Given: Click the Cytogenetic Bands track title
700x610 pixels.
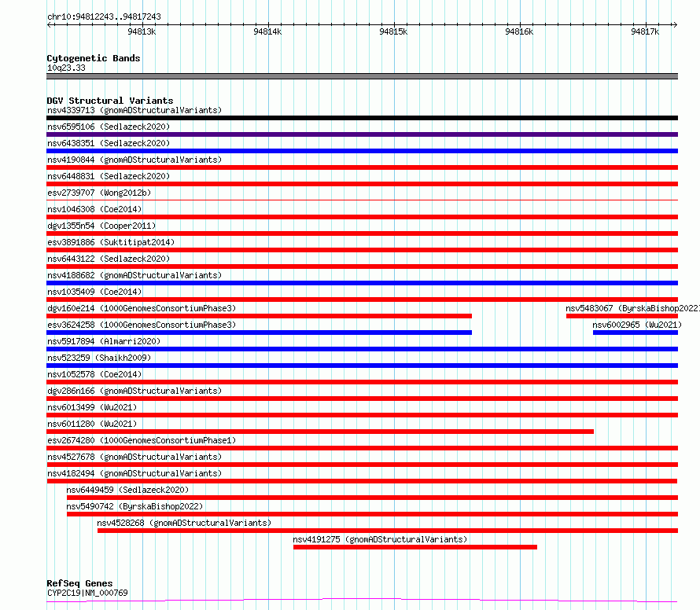Looking at the screenshot, I should click(94, 58).
